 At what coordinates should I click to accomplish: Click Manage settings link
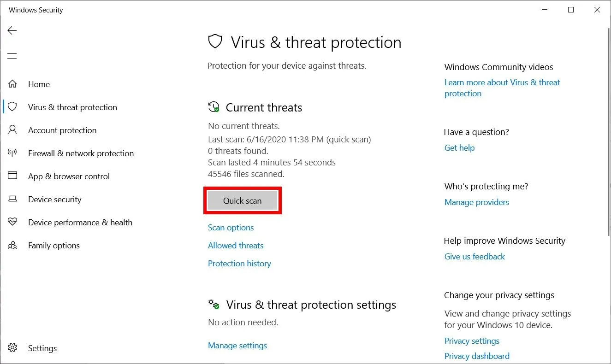click(237, 346)
